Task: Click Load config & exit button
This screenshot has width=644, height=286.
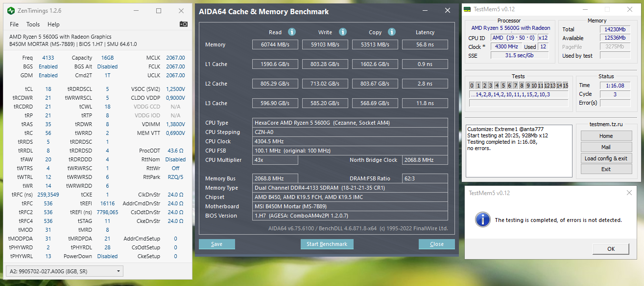Action: coord(606,158)
